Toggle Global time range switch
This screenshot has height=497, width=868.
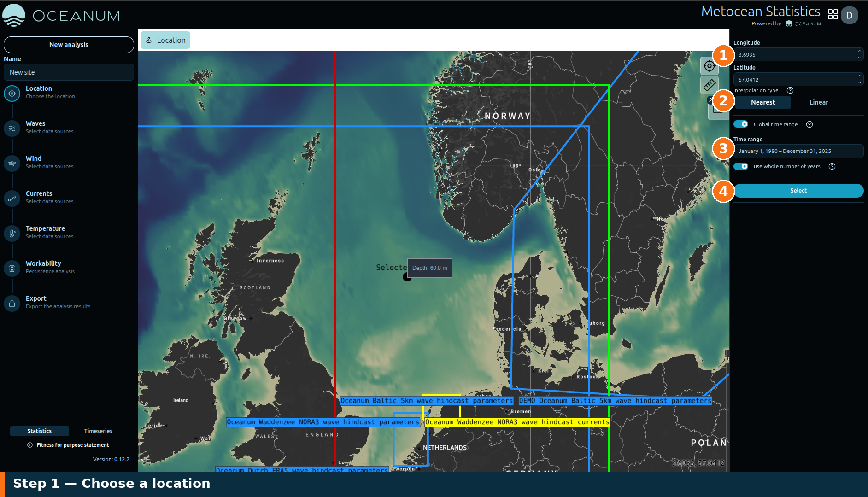point(741,124)
